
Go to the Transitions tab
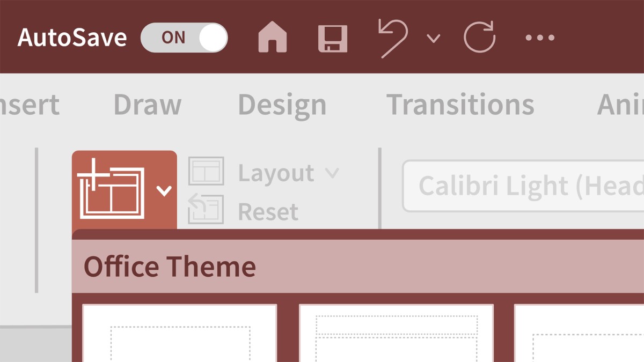click(x=460, y=105)
